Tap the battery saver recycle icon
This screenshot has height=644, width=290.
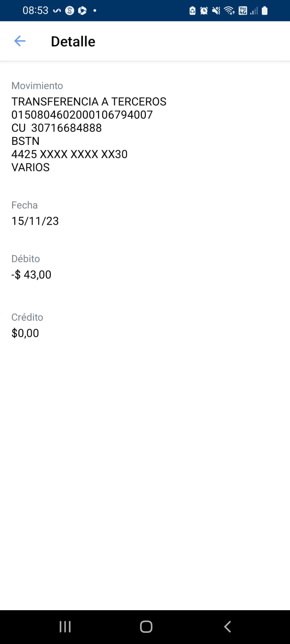193,11
